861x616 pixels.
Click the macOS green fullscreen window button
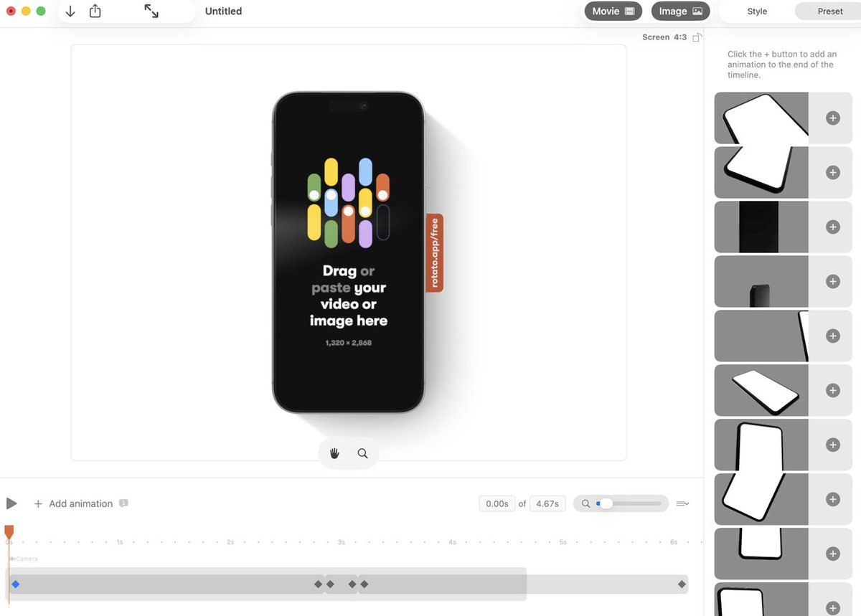point(41,11)
